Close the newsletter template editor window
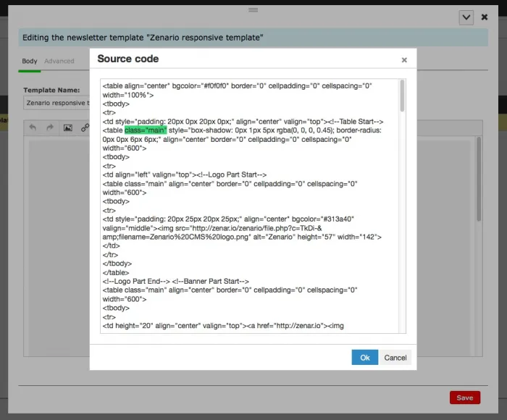 coord(485,17)
